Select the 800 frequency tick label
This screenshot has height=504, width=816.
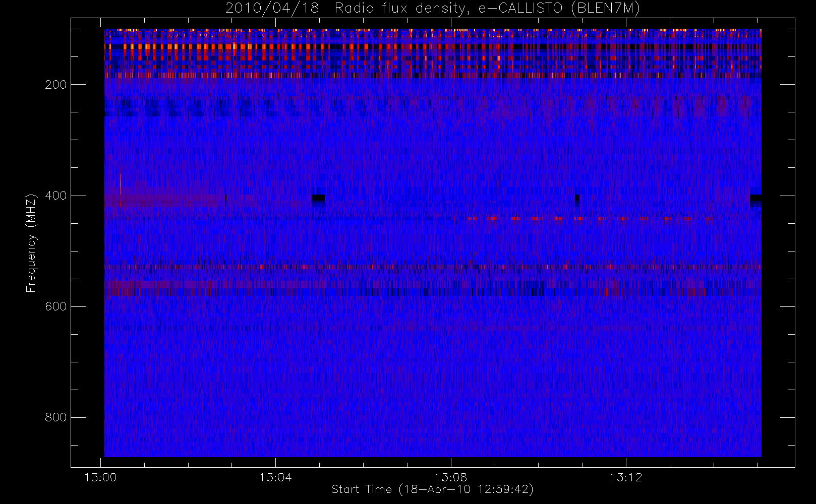pyautogui.click(x=56, y=417)
